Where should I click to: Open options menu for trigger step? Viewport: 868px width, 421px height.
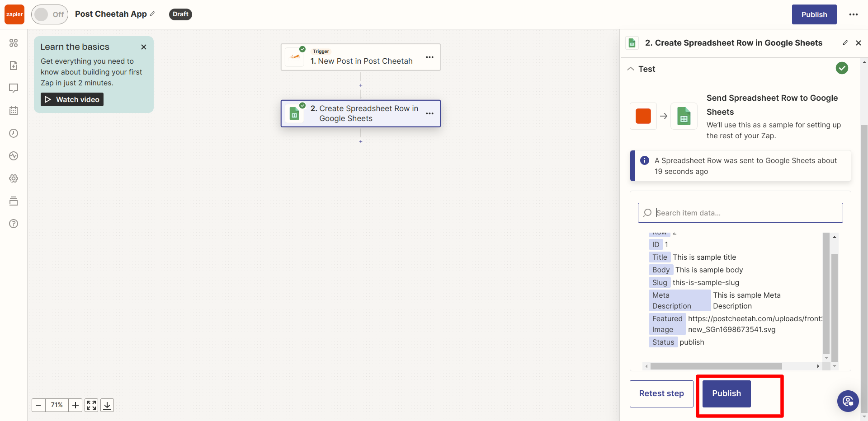(429, 57)
